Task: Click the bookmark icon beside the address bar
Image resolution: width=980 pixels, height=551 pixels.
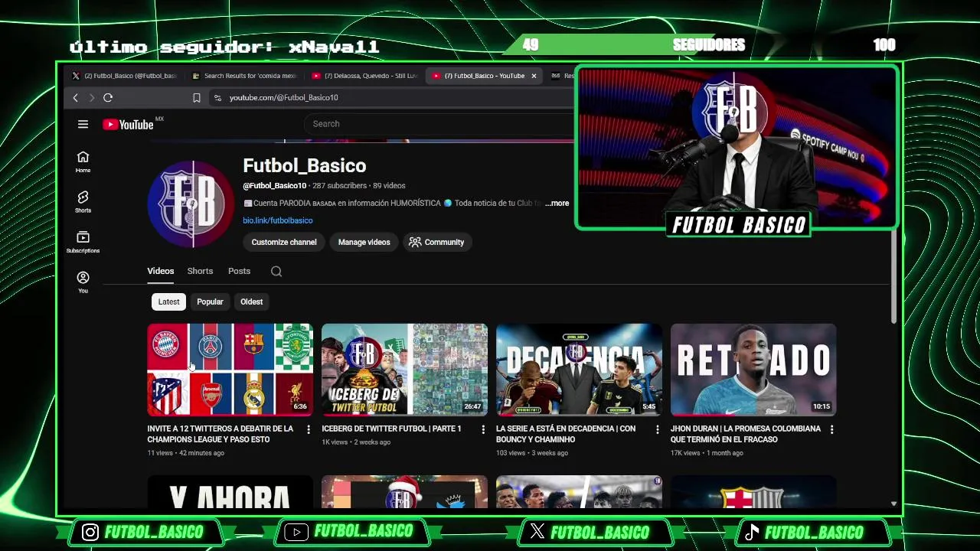Action: click(197, 97)
